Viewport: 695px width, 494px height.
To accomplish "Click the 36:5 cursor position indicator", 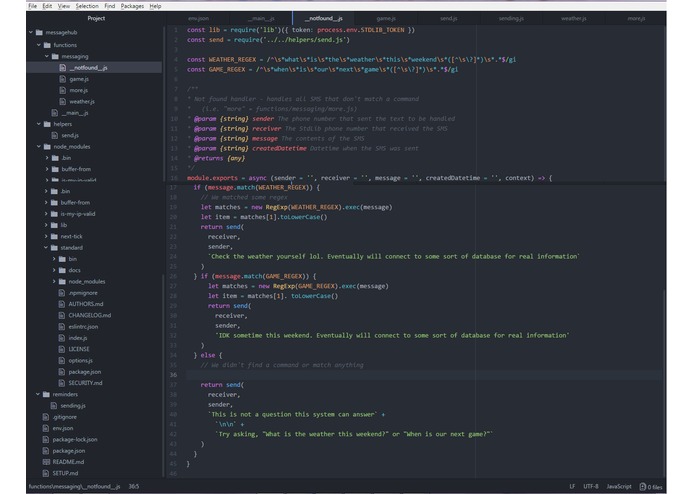I will click(x=134, y=486).
